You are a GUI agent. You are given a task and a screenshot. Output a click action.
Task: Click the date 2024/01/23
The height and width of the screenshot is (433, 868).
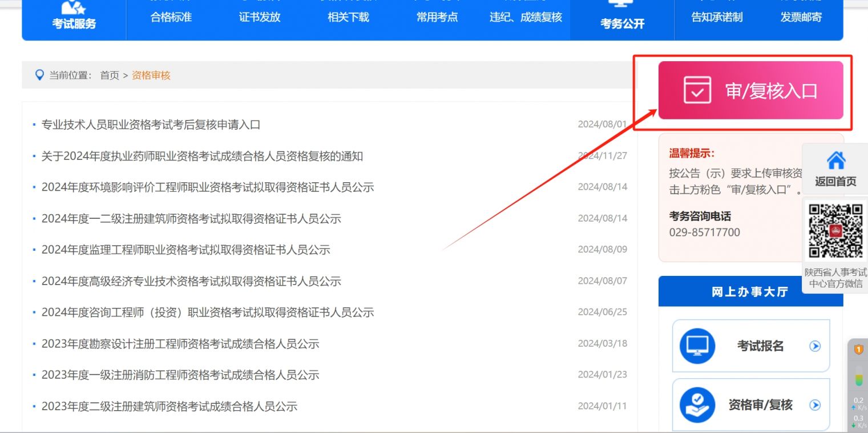point(602,375)
